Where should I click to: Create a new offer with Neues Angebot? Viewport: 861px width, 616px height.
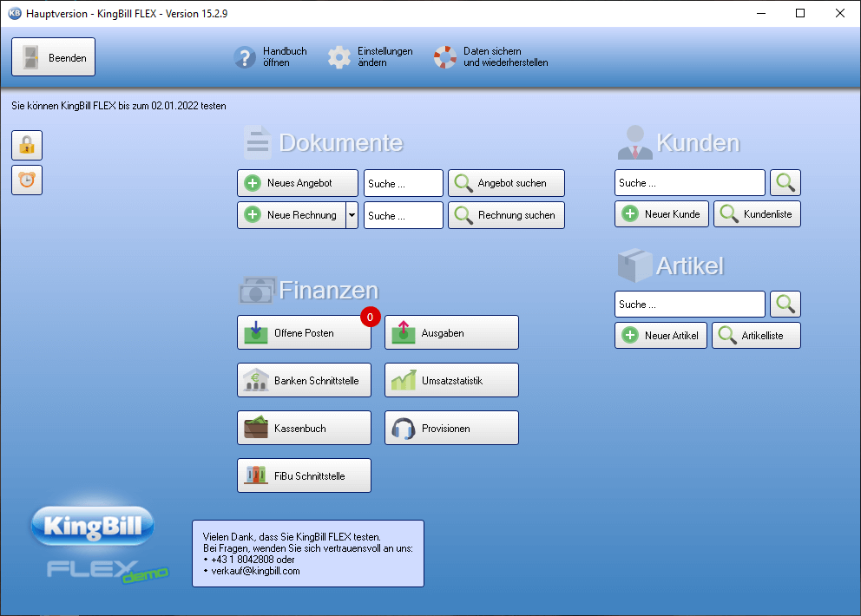click(x=298, y=183)
